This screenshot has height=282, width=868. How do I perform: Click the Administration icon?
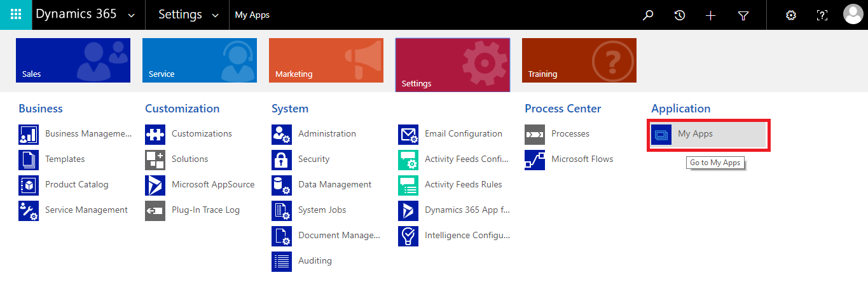click(x=282, y=134)
